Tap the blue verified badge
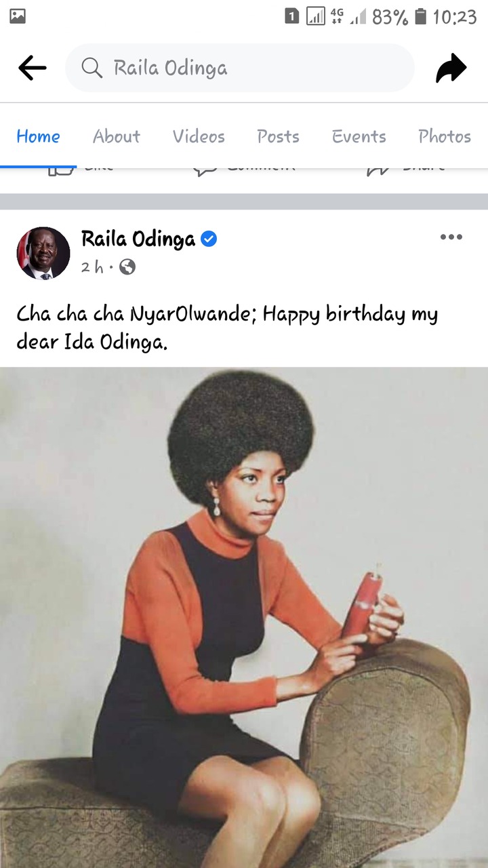Image resolution: width=488 pixels, height=868 pixels. click(209, 239)
